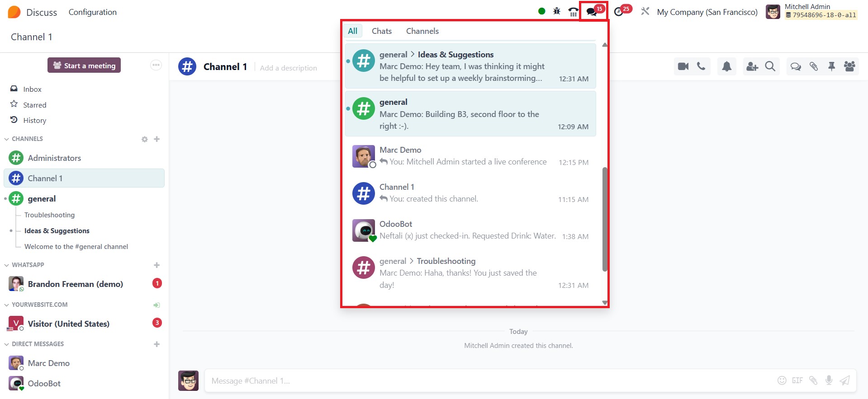
Task: Show pinned messages icon
Action: 831,66
